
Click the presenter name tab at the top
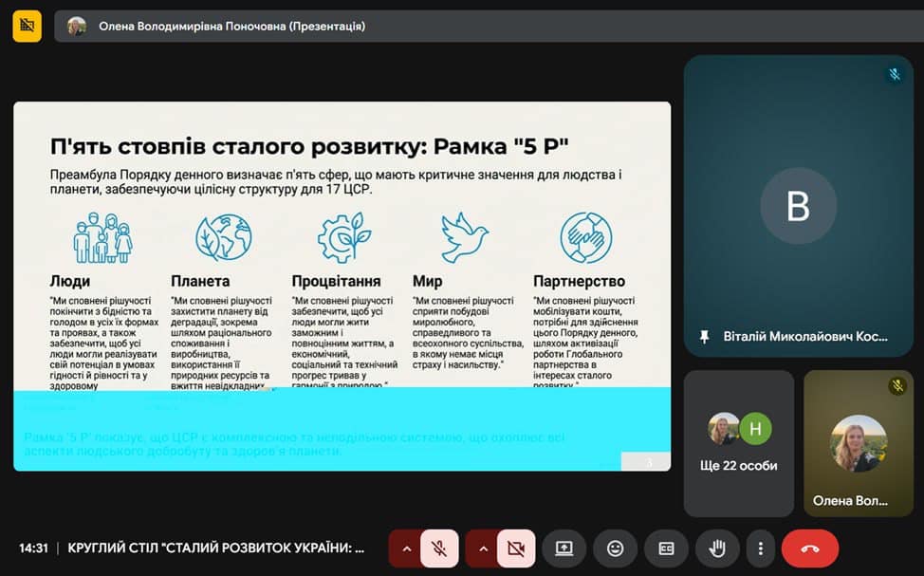coord(218,27)
